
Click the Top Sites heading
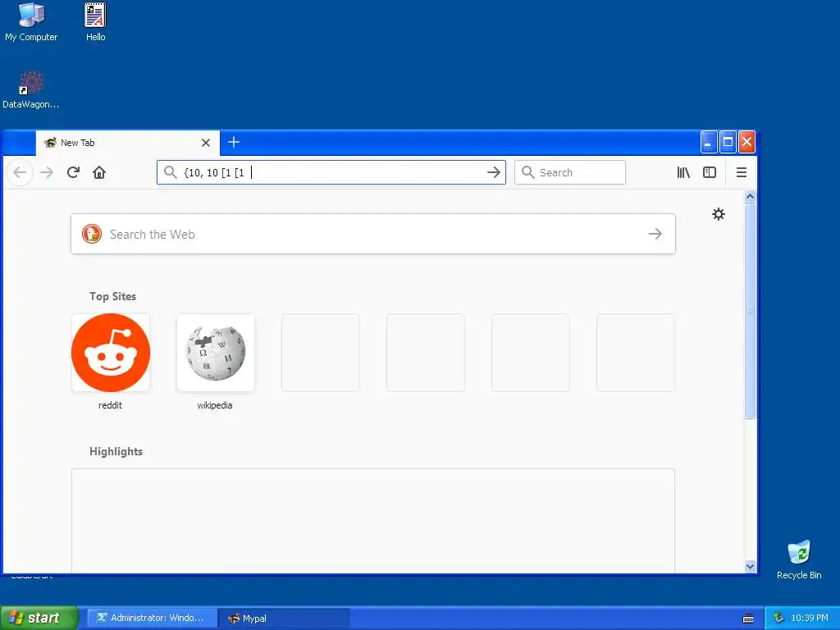(x=112, y=296)
